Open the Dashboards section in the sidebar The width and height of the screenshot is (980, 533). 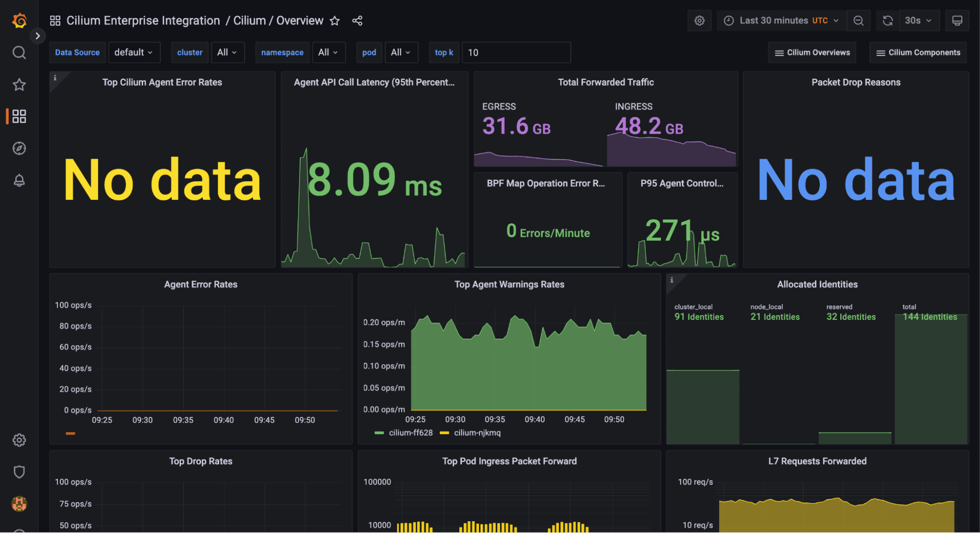19,117
